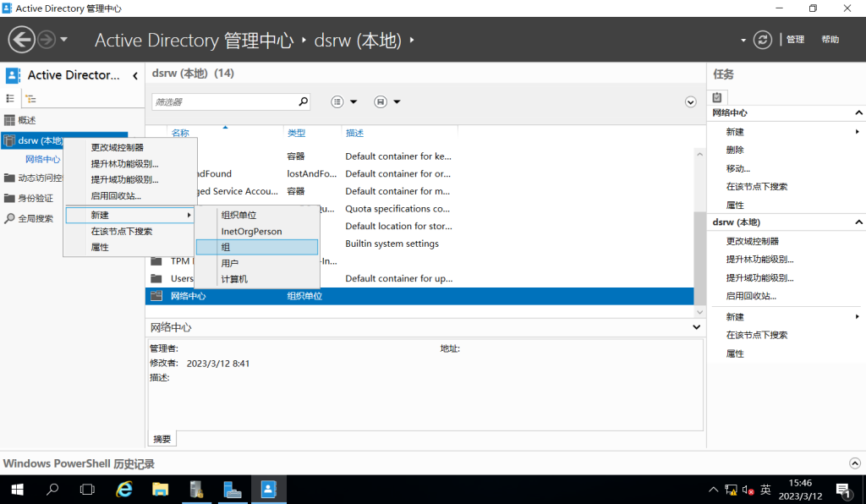The image size is (866, 504).
Task: Open the navigation history dropdown arrow
Action: tap(63, 40)
